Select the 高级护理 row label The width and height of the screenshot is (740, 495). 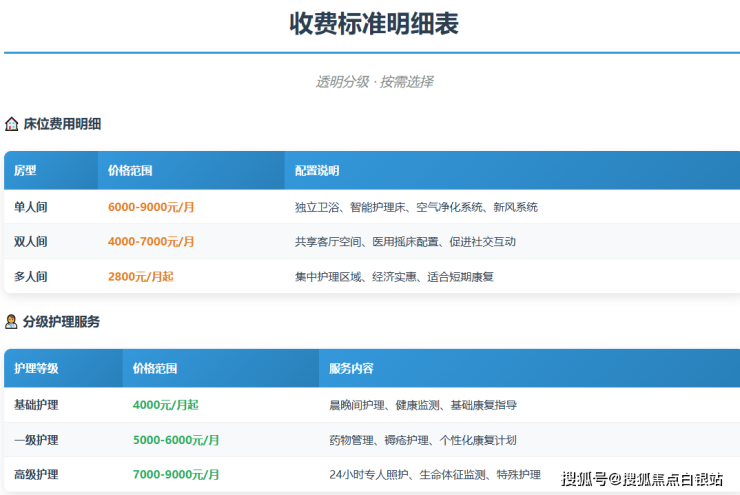pos(36,474)
